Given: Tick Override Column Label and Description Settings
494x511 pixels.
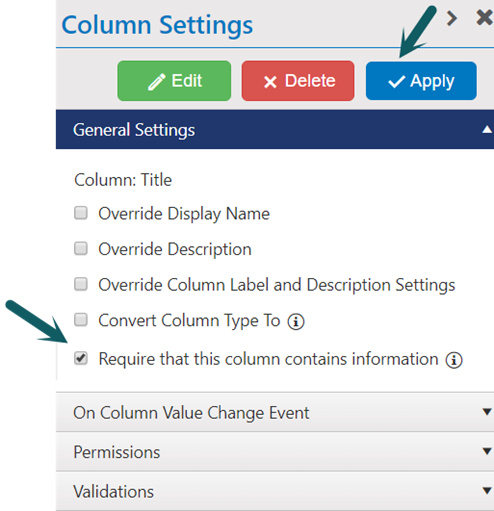Looking at the screenshot, I should click(81, 284).
